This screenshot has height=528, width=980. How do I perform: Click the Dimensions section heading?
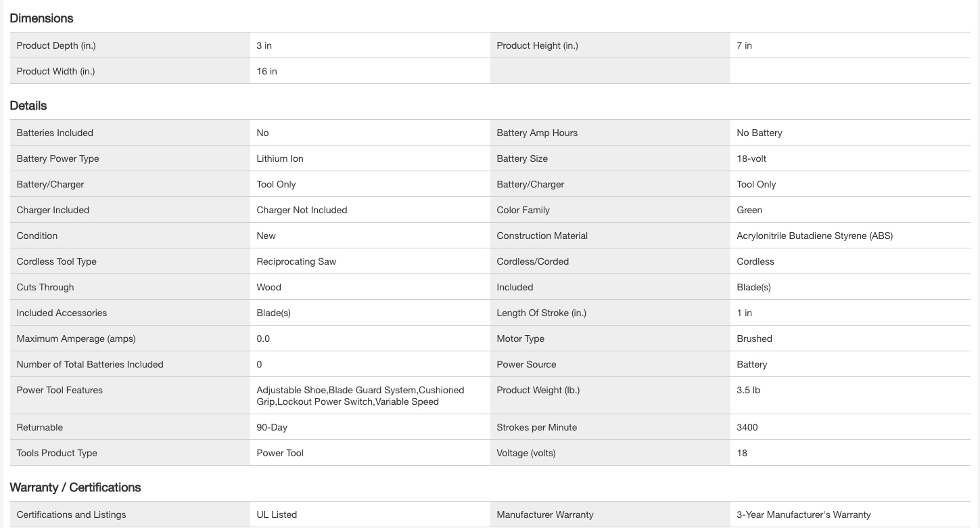(41, 18)
